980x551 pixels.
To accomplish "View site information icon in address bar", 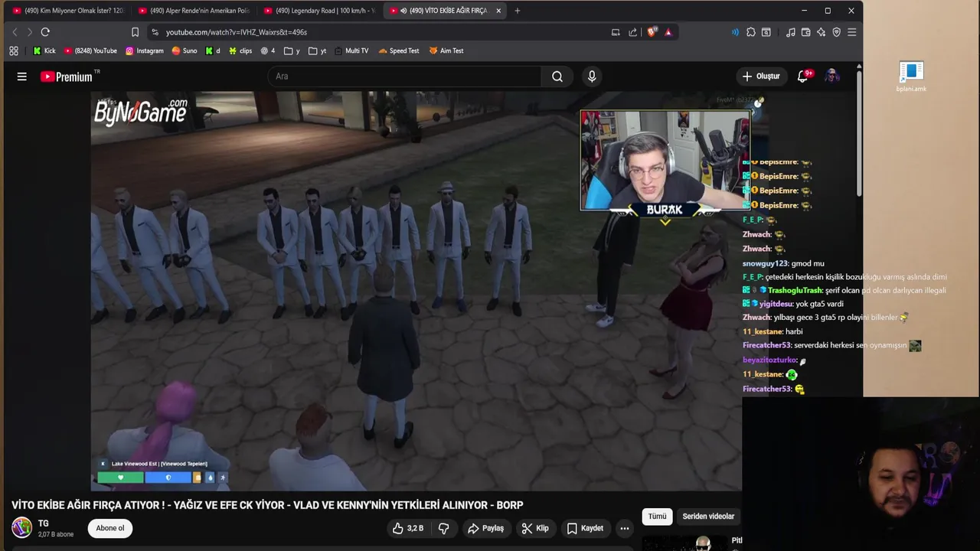I will (x=155, y=32).
